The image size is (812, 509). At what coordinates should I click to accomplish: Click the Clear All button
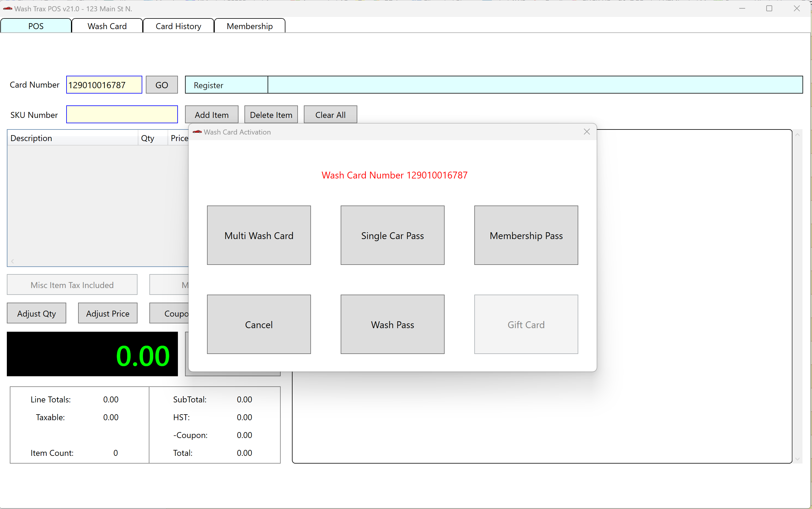331,114
